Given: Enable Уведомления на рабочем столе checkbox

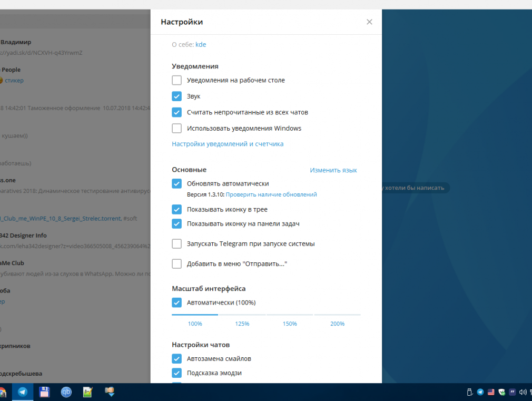Looking at the screenshot, I should [x=177, y=80].
